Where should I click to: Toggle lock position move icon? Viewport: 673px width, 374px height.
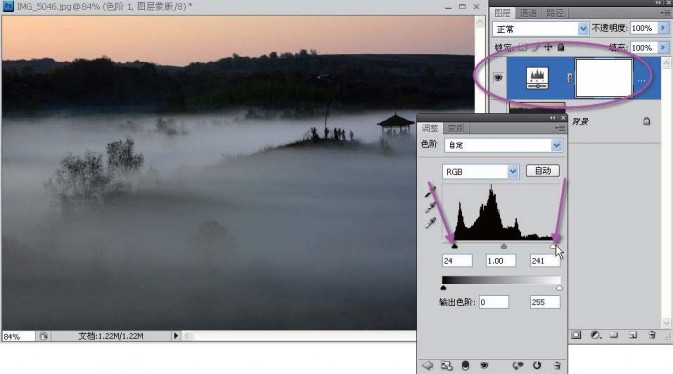(548, 47)
